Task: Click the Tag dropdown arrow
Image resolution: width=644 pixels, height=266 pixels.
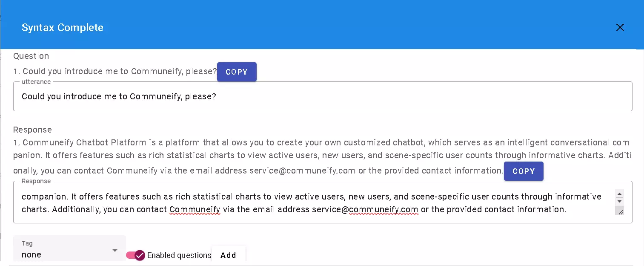Action: pyautogui.click(x=114, y=250)
